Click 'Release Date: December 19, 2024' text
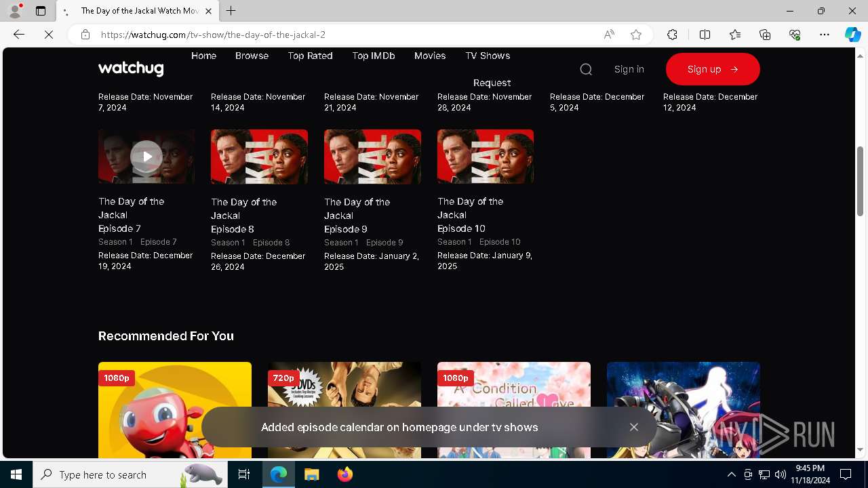Screen dimensions: 868x488 click(146, 261)
